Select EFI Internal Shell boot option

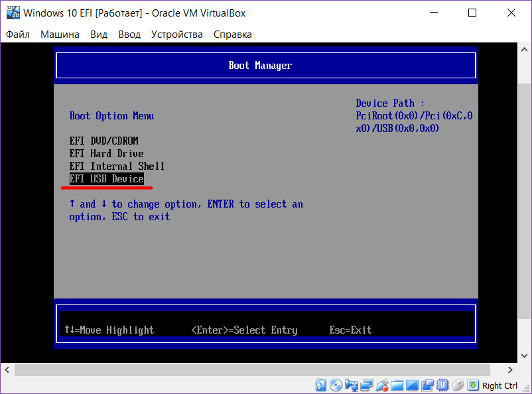[117, 166]
